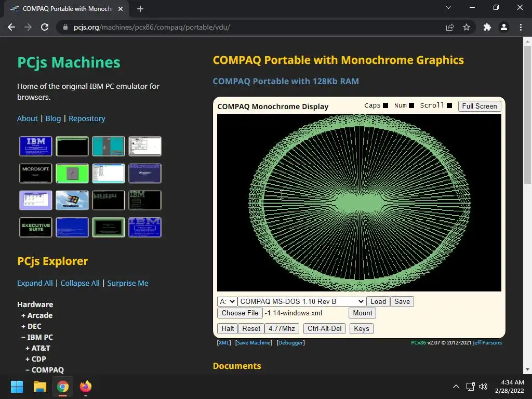Open the tab search chevron in the title bar
The height and width of the screenshot is (399, 532).
click(448, 7)
